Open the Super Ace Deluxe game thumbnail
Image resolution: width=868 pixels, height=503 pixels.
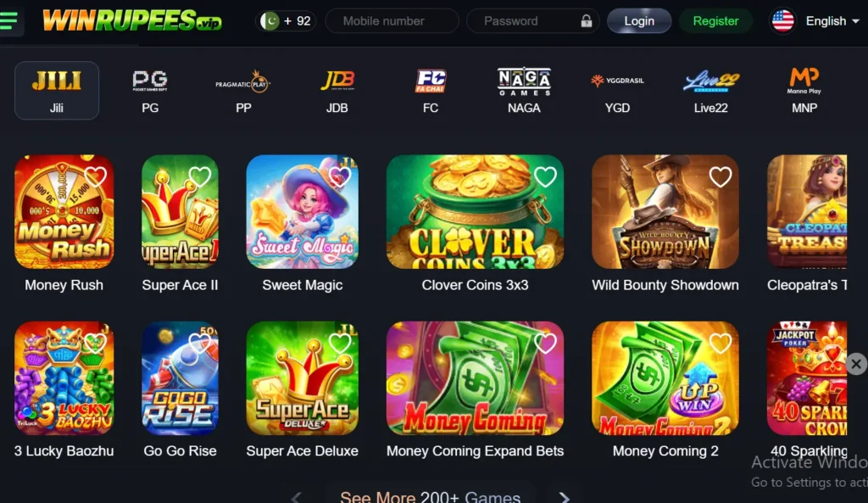point(303,378)
